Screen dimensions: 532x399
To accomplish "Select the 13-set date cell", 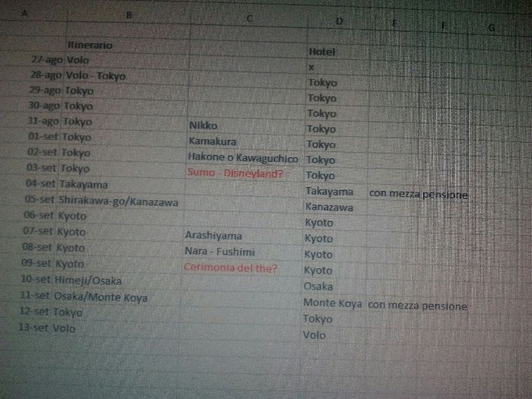I will 33,328.
